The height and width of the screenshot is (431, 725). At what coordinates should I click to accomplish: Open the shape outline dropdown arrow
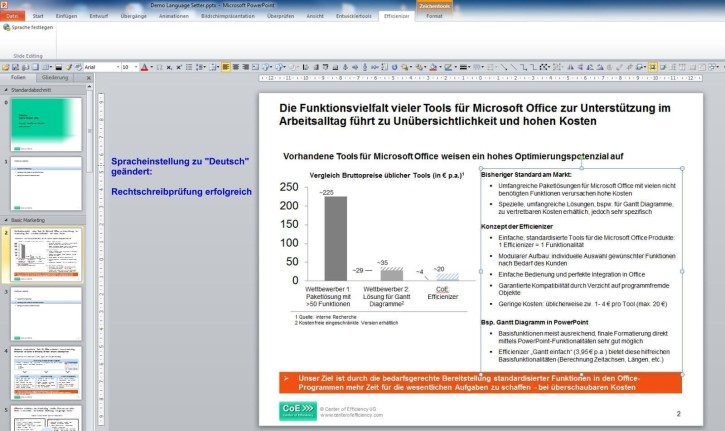[455, 67]
